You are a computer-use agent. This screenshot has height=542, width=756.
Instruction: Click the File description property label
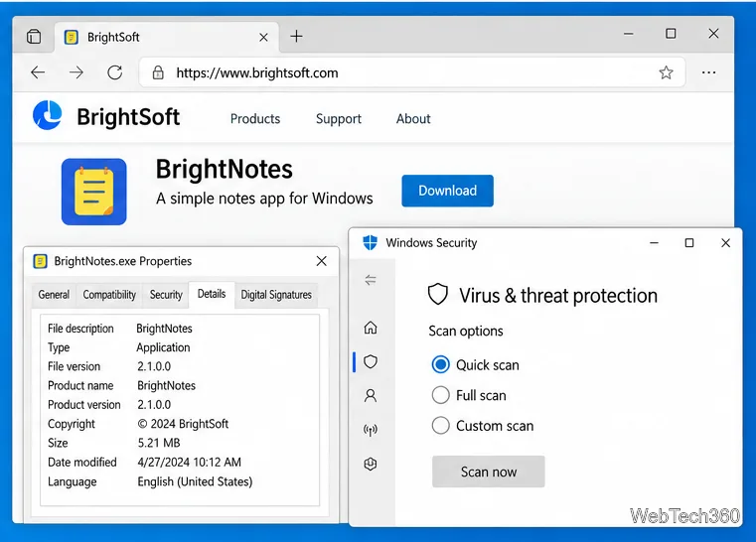click(80, 329)
